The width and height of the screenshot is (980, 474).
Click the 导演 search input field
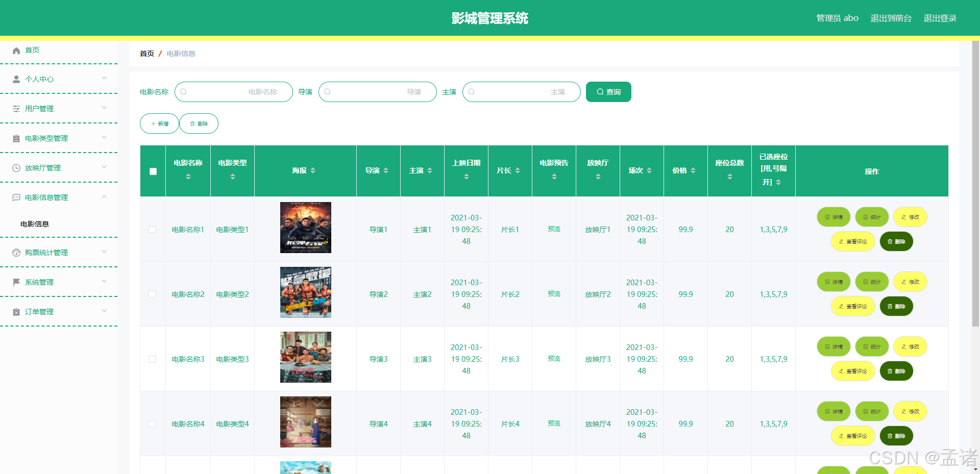[x=378, y=92]
